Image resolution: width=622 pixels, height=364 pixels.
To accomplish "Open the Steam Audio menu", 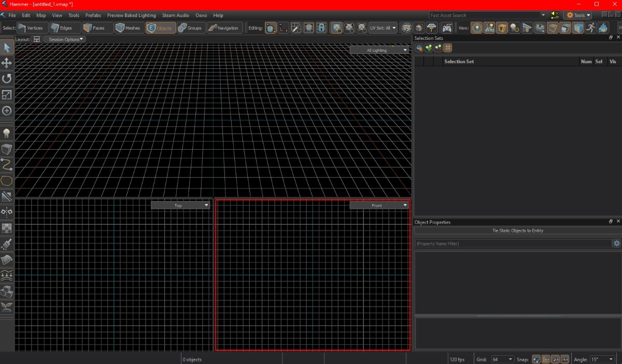I will (176, 16).
